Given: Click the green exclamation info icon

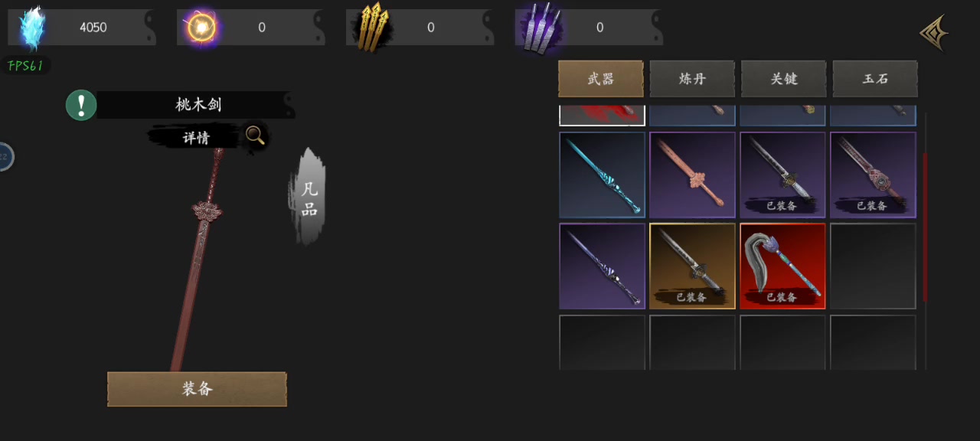Looking at the screenshot, I should click(81, 105).
